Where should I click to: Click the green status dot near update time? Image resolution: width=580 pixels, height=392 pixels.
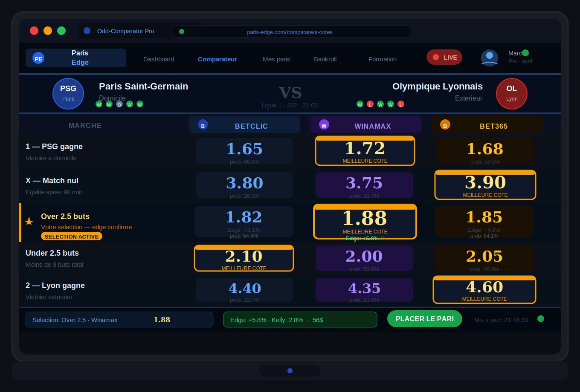click(x=541, y=319)
